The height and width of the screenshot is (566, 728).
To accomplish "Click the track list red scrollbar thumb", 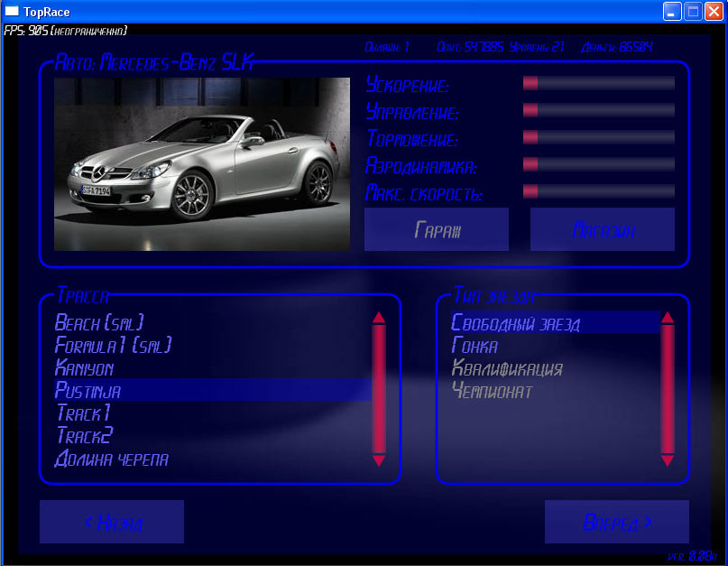I will tap(379, 389).
